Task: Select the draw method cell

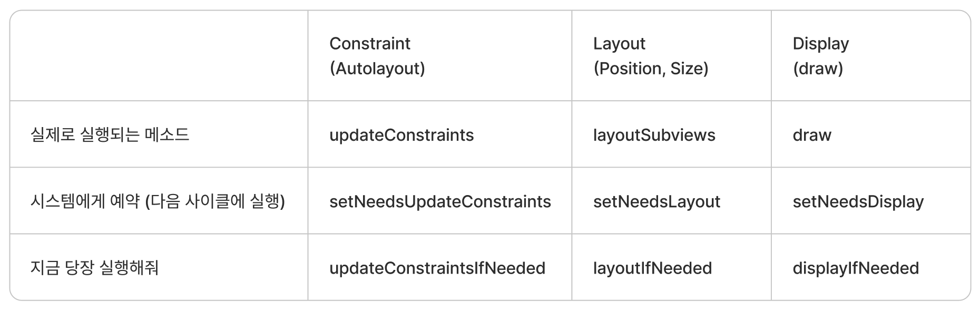Action: 812,135
